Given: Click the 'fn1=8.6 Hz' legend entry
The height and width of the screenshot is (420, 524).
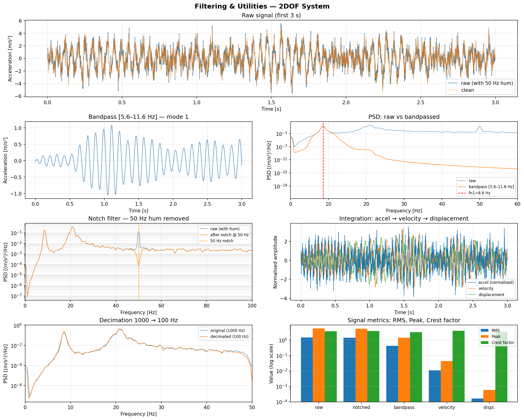Looking at the screenshot, I should tap(479, 193).
